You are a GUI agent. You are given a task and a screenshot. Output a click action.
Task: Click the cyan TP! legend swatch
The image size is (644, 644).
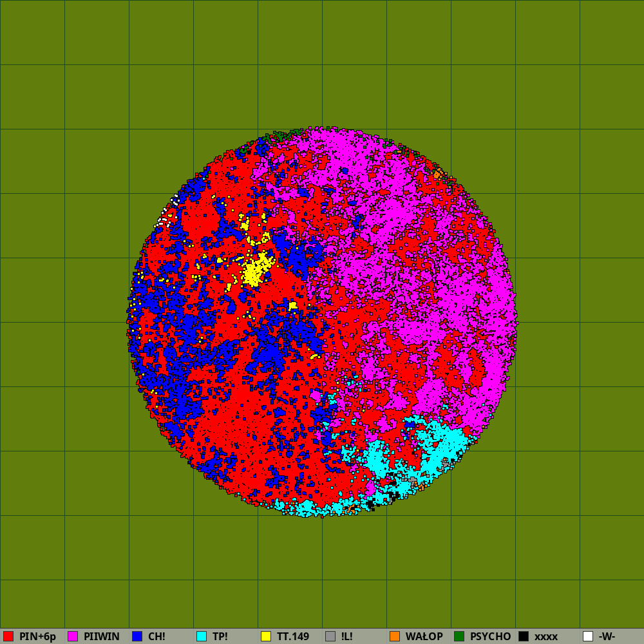pos(202,636)
